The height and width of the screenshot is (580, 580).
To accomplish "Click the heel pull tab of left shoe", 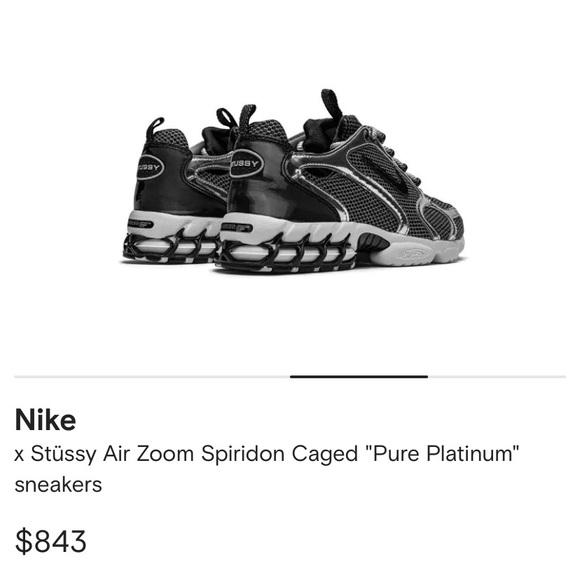I will pos(155,126).
